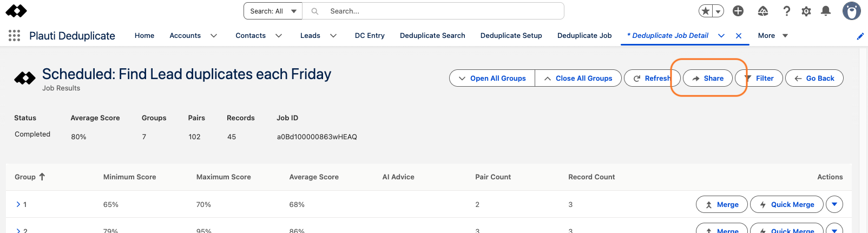Click the AI Advice column header
The width and height of the screenshot is (868, 233).
pos(398,177)
